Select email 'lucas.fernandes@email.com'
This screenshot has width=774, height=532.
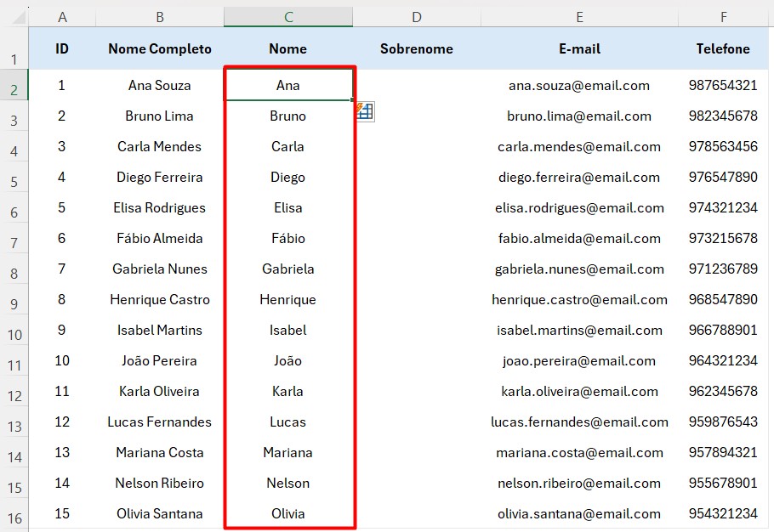(579, 422)
